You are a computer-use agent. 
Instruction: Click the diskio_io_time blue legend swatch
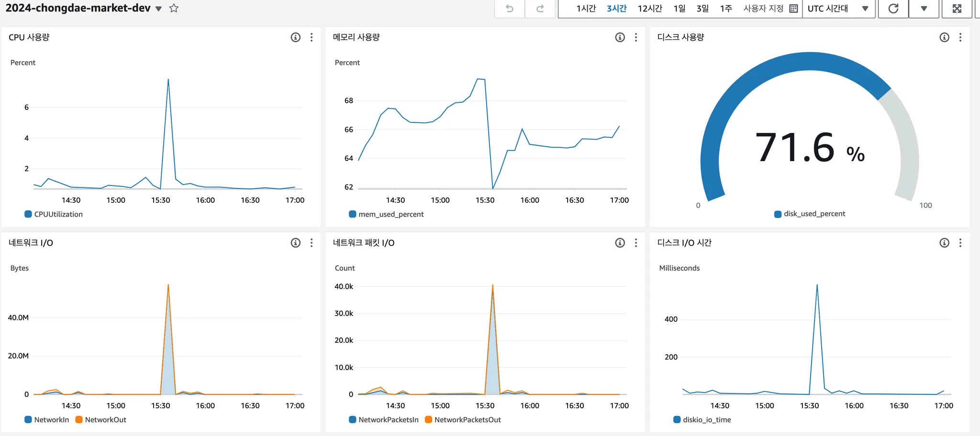coord(677,420)
